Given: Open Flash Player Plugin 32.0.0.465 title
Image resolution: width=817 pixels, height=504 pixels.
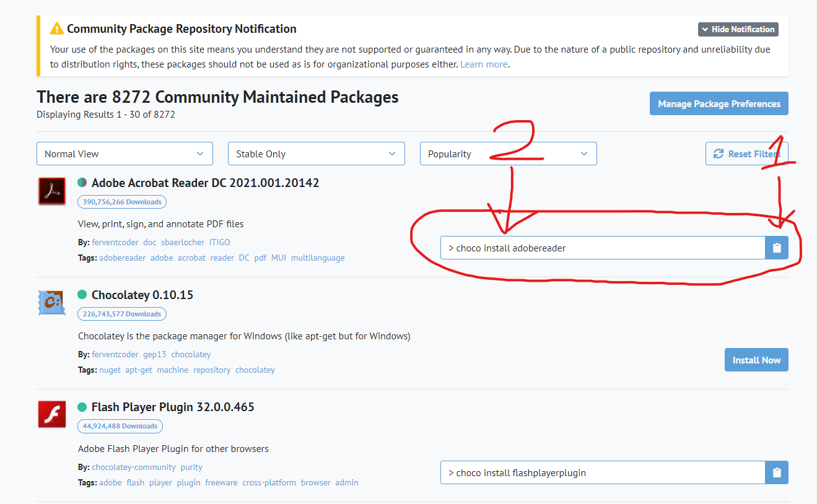Looking at the screenshot, I should pyautogui.click(x=173, y=407).
